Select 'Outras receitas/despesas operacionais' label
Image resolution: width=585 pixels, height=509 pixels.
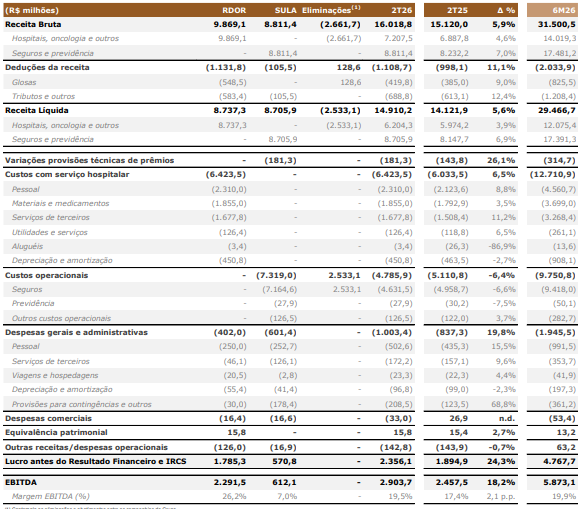tap(86, 447)
